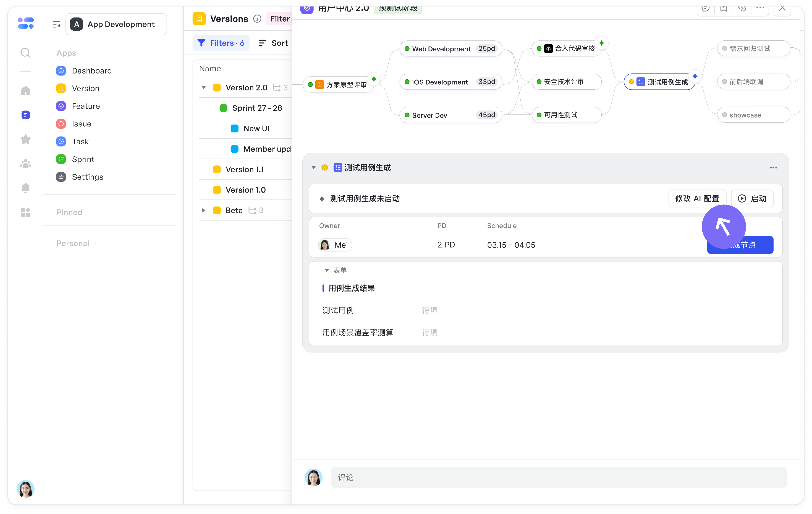
Task: Open the three-dot menu of 测试用例生成 card
Action: [774, 167]
